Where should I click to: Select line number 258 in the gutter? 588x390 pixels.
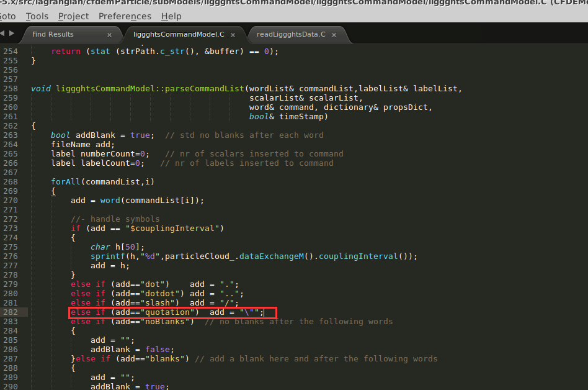pos(11,89)
